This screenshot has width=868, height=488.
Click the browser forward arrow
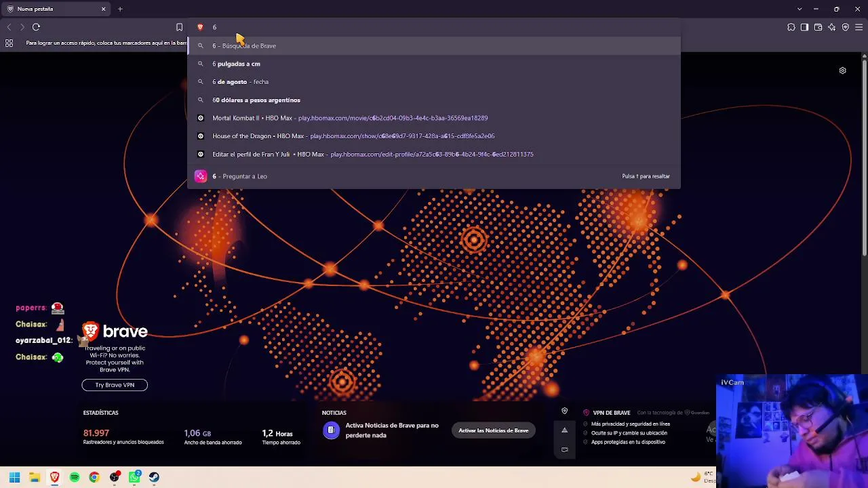pyautogui.click(x=22, y=27)
